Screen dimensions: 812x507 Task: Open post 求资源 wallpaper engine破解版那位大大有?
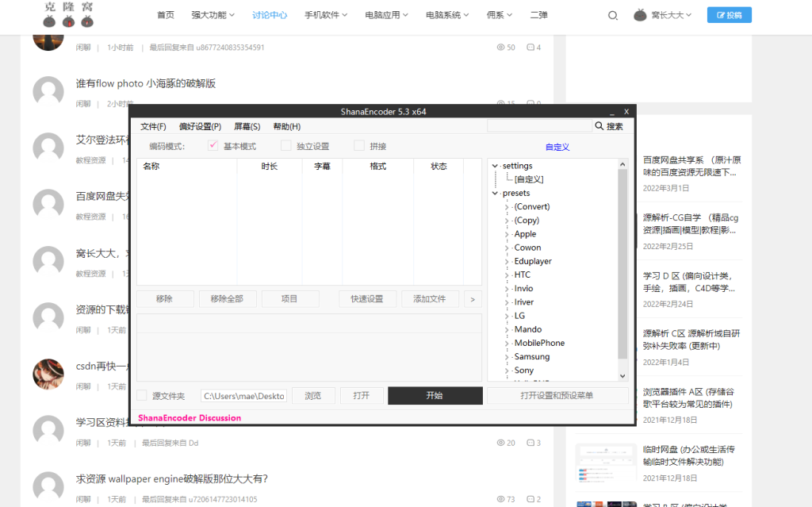click(x=171, y=479)
